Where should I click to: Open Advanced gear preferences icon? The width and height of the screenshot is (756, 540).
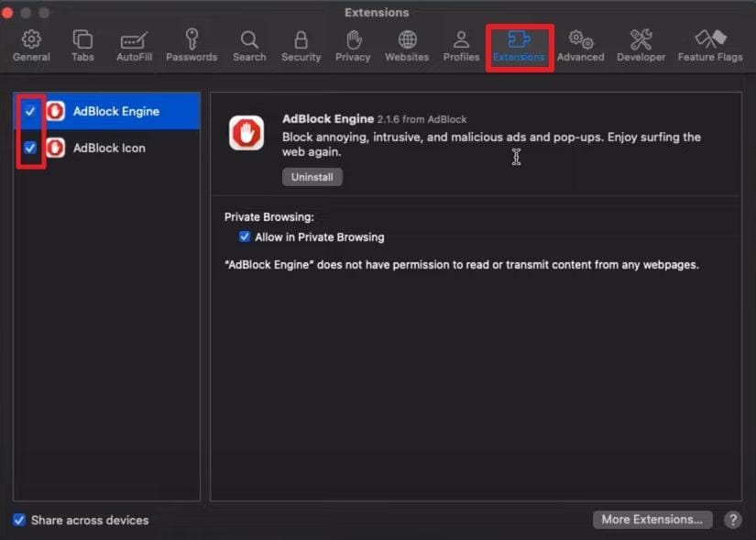tap(580, 43)
